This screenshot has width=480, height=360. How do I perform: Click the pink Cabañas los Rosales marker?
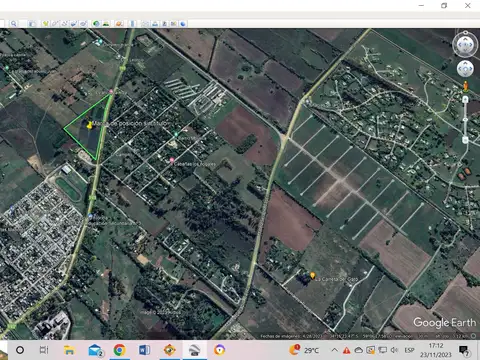[172, 161]
